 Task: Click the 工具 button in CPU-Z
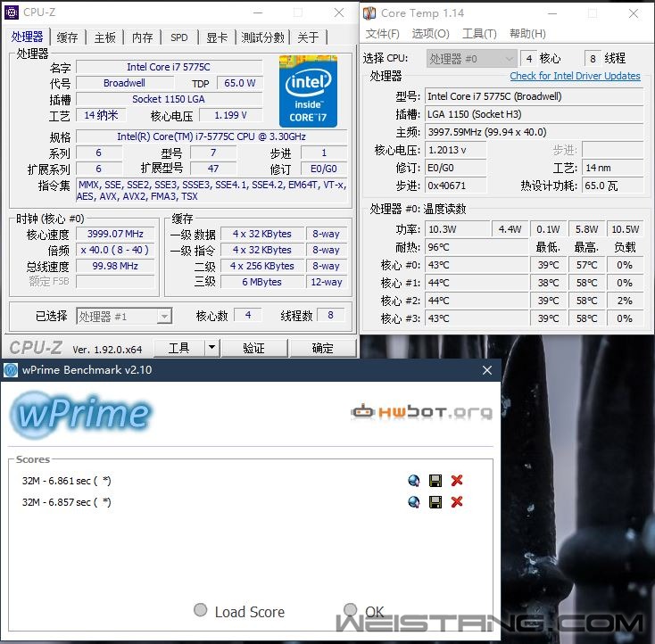coord(179,348)
